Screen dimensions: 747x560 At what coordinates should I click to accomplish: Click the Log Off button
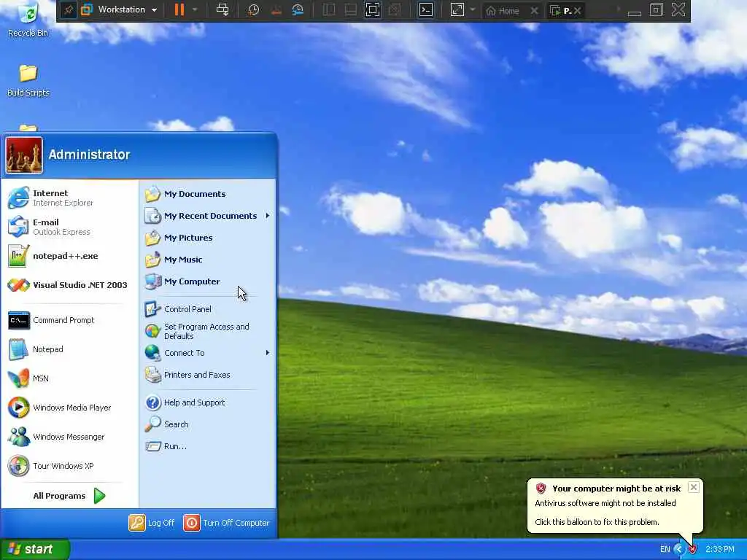click(152, 523)
